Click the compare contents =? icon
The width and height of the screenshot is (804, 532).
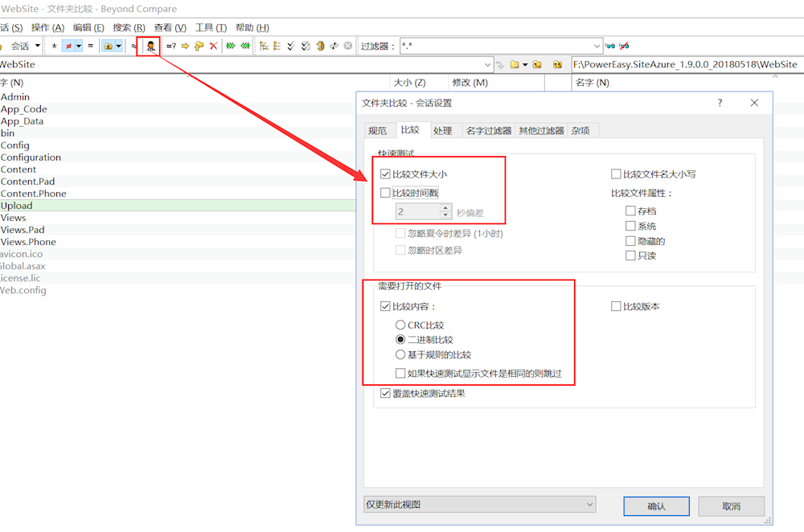pos(170,47)
